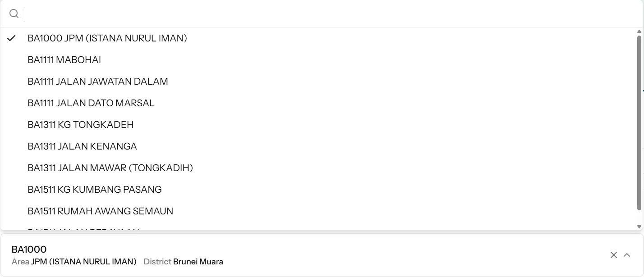Pick BA1511 KG KUMBANG PASANG
This screenshot has height=277, width=644.
(x=94, y=190)
